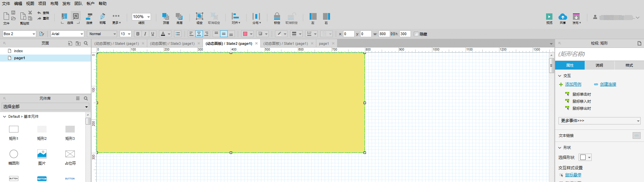Click the 创建连接 link
The height and width of the screenshot is (182, 644).
point(608,84)
